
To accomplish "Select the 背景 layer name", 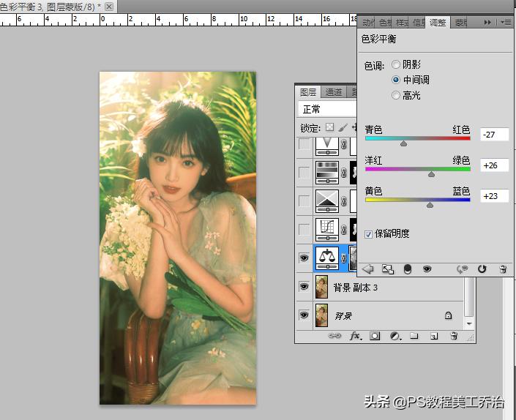I will (x=343, y=316).
